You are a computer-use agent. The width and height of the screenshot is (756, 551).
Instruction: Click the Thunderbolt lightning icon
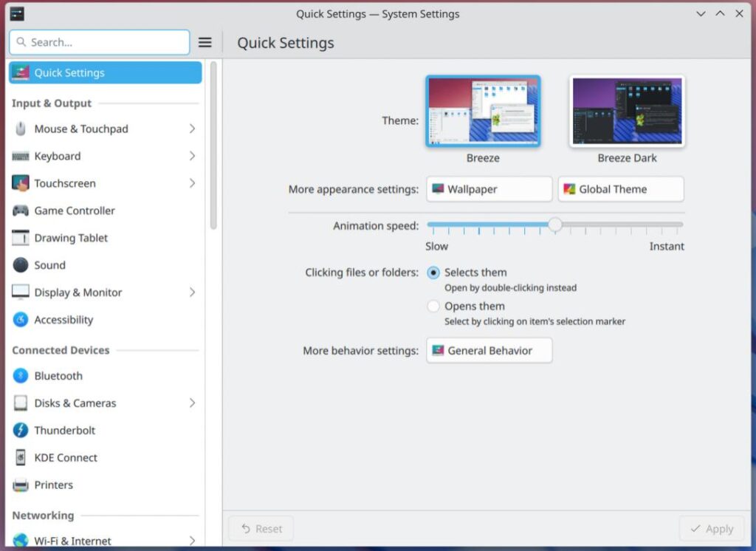(x=20, y=430)
